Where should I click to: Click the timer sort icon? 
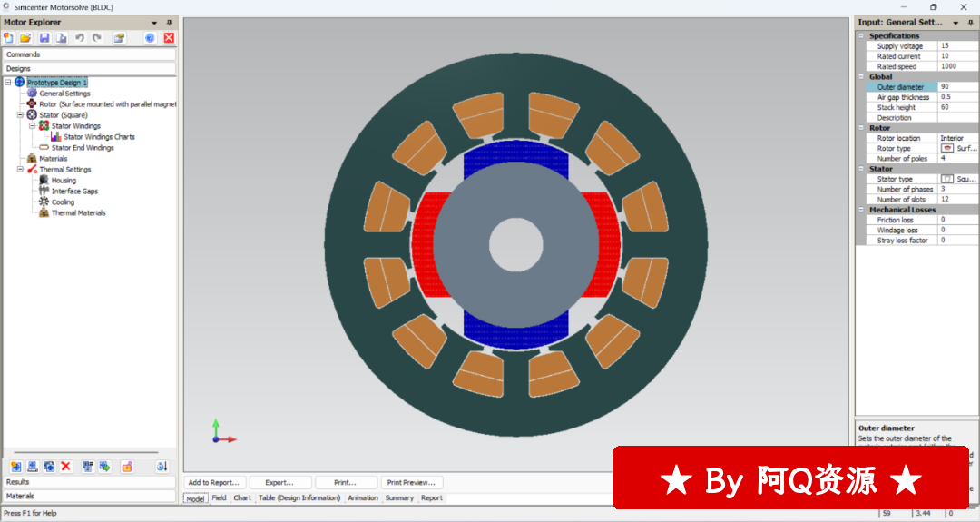pos(162,467)
